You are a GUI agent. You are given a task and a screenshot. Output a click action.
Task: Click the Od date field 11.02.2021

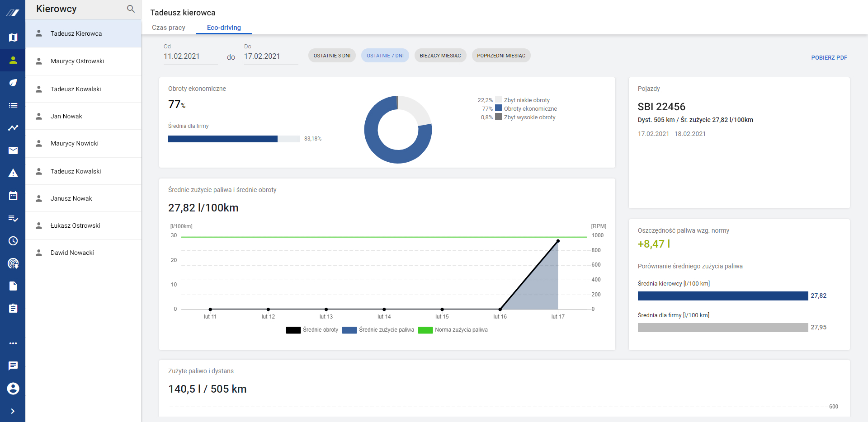pyautogui.click(x=190, y=56)
